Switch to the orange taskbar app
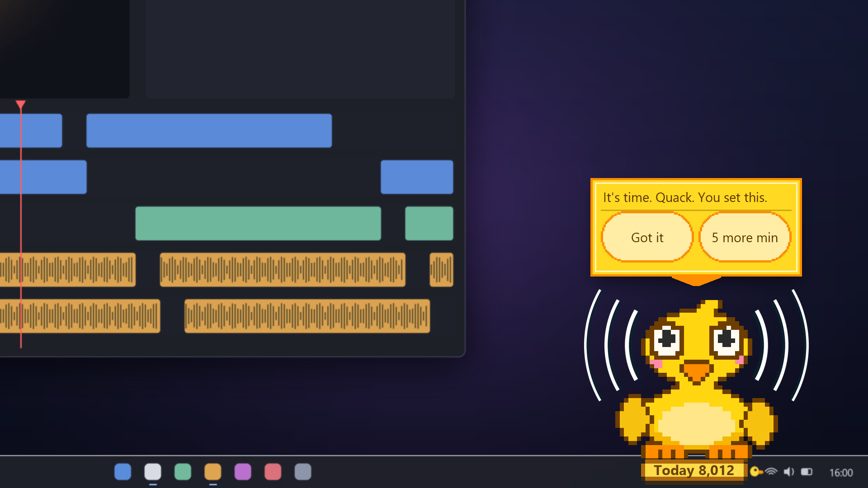Image resolution: width=868 pixels, height=488 pixels. click(213, 472)
